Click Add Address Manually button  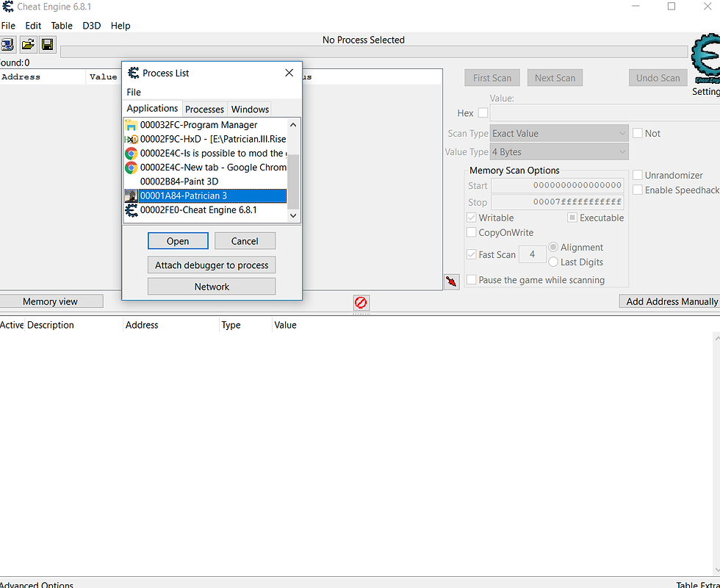coord(669,301)
